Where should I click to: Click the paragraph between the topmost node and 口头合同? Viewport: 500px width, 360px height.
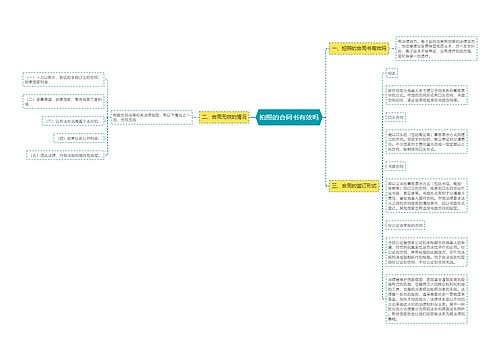pyautogui.click(x=426, y=95)
